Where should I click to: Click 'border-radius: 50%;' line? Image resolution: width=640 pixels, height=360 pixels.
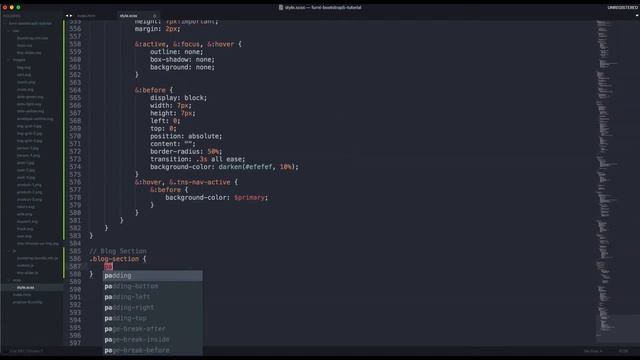click(x=186, y=151)
